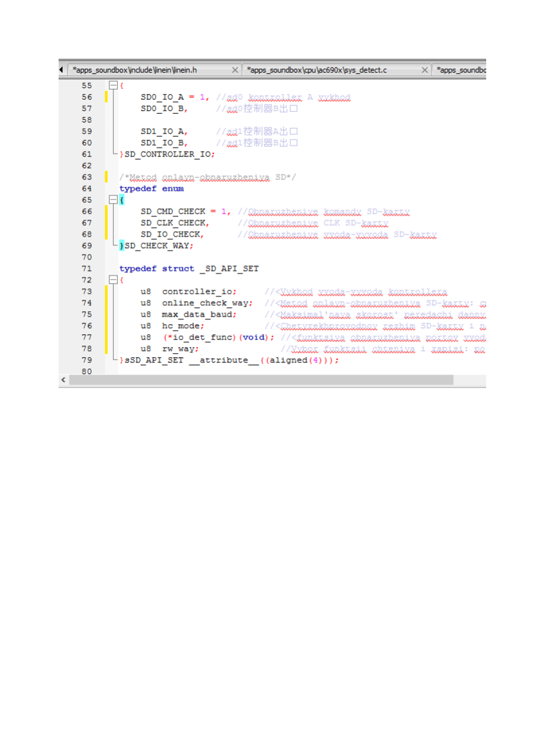The image size is (534, 756).
Task: Click line number 71 in the margin
Action: coord(87,269)
